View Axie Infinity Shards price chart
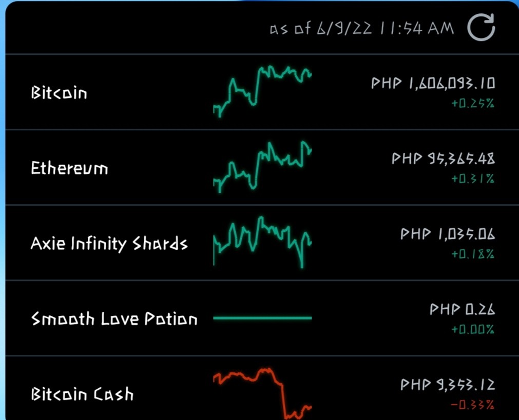Viewport: 519px width, 420px height. pyautogui.click(x=262, y=242)
